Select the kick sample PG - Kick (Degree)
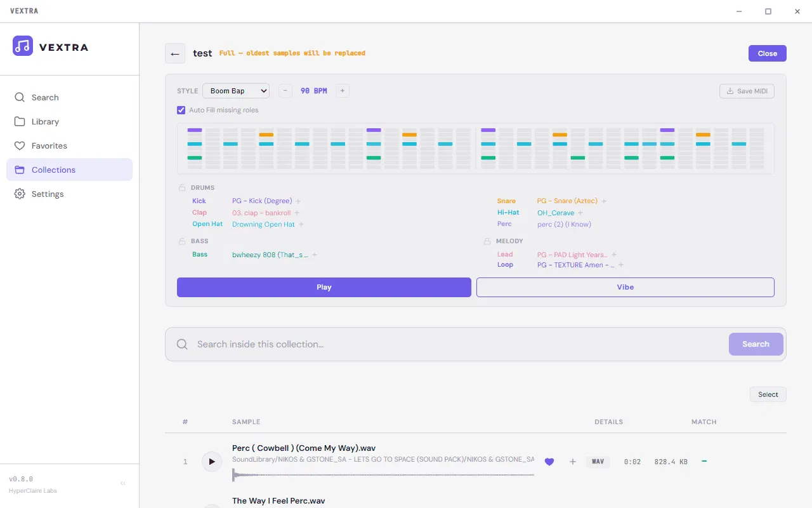The image size is (812, 508). coord(262,201)
